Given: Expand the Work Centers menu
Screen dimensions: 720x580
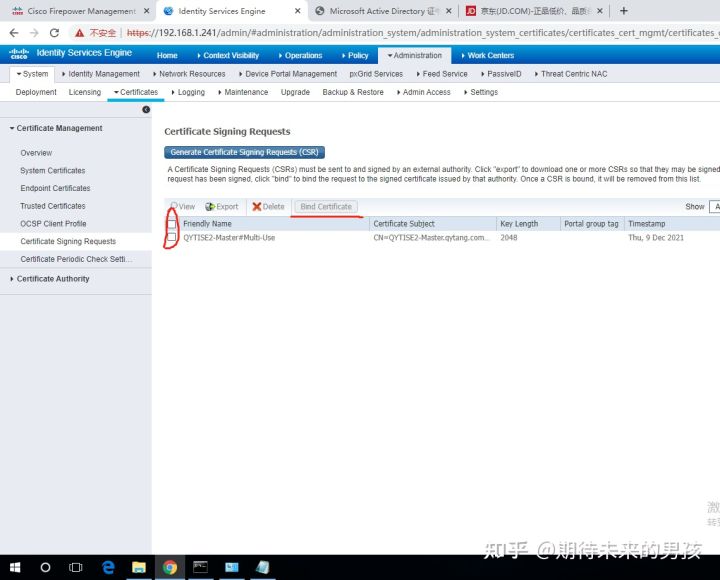Looking at the screenshot, I should click(488, 55).
